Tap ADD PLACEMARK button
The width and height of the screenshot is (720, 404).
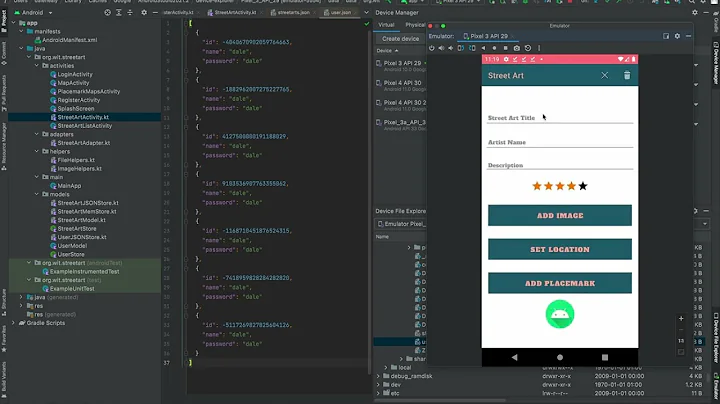click(560, 283)
